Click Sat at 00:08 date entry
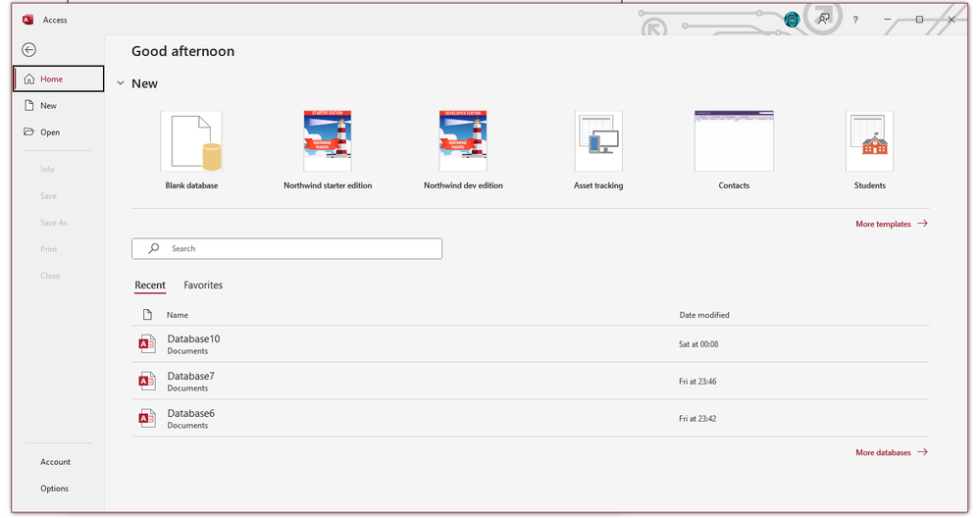Screen dimensions: 980x518 (698, 344)
